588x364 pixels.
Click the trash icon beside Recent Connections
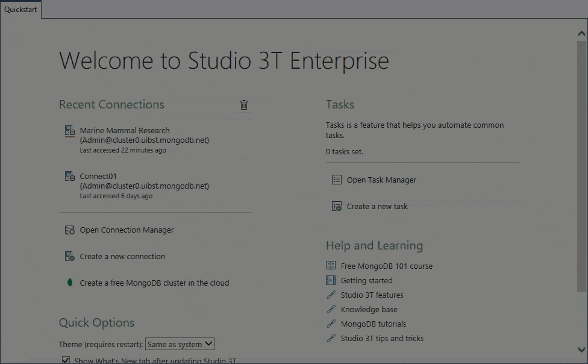click(244, 105)
